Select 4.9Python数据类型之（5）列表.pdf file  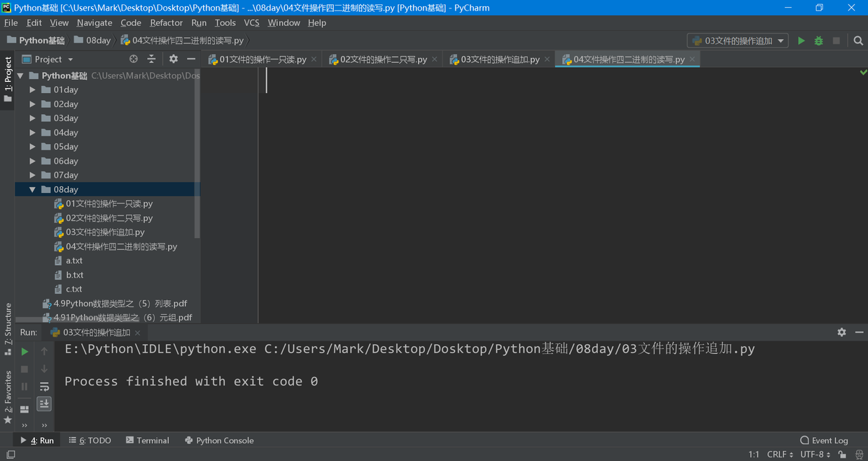120,304
